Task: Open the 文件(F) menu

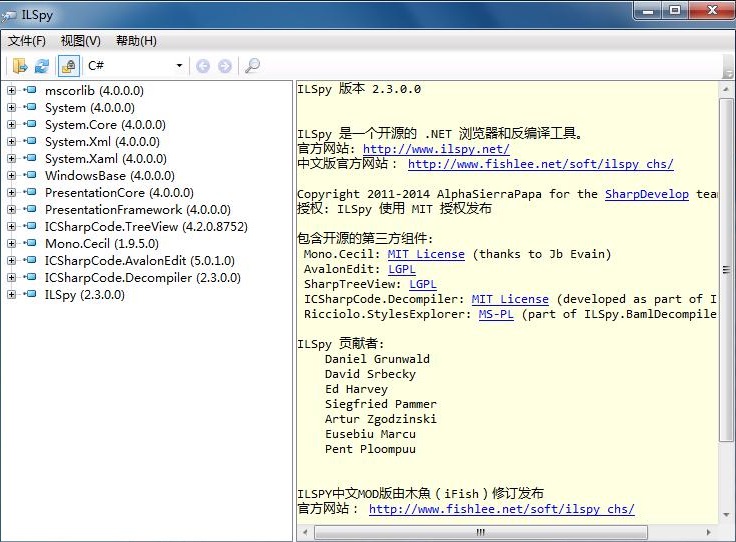Action: [x=27, y=41]
